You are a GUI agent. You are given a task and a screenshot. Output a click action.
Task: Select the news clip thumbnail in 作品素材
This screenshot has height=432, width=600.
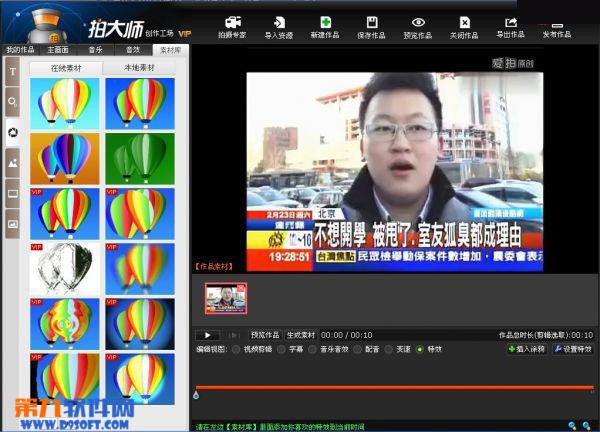point(226,298)
